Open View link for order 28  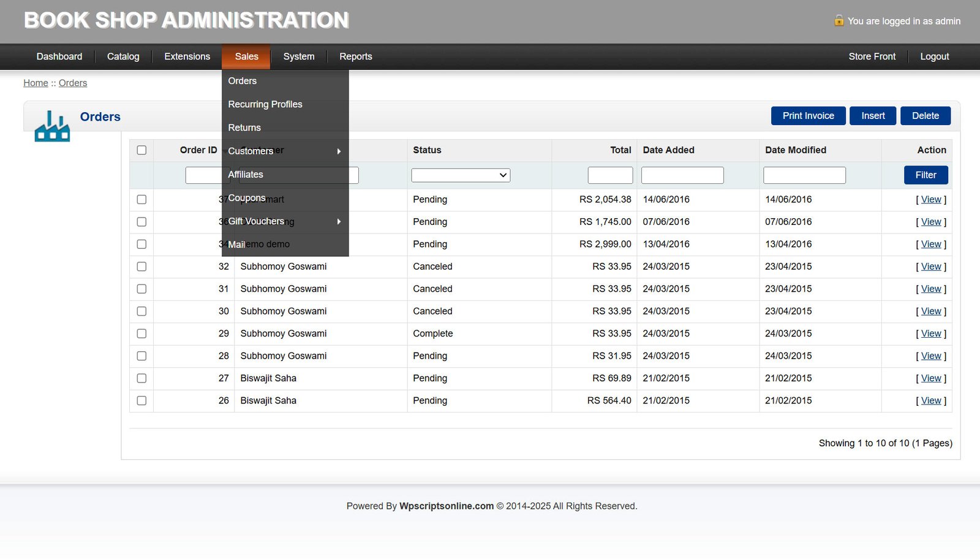(931, 356)
